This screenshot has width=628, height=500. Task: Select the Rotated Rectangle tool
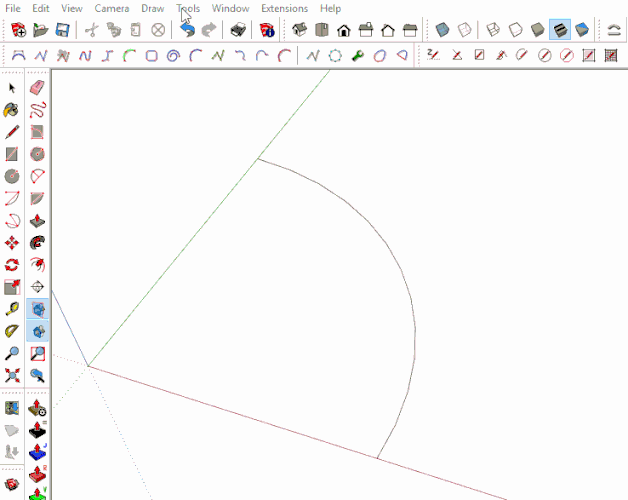37,132
